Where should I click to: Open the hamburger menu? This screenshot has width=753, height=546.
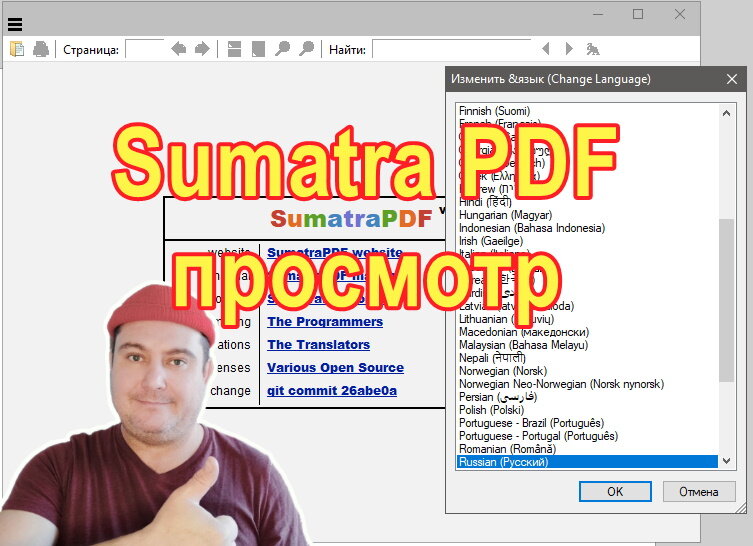coord(15,24)
